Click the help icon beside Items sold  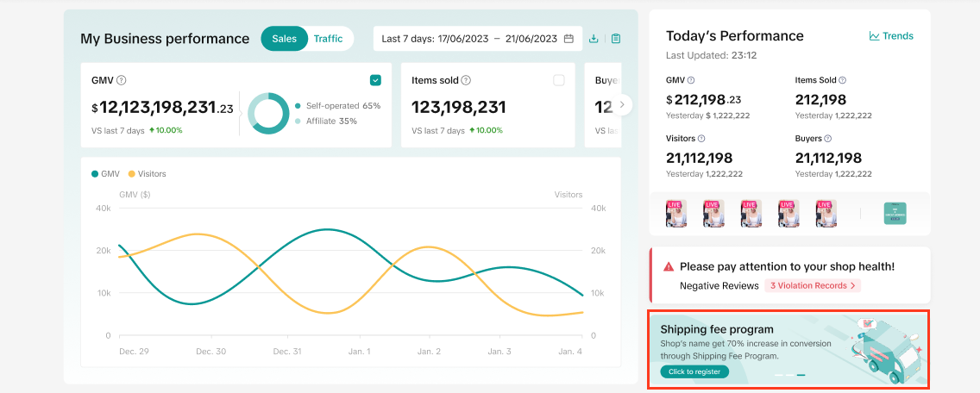tap(466, 80)
